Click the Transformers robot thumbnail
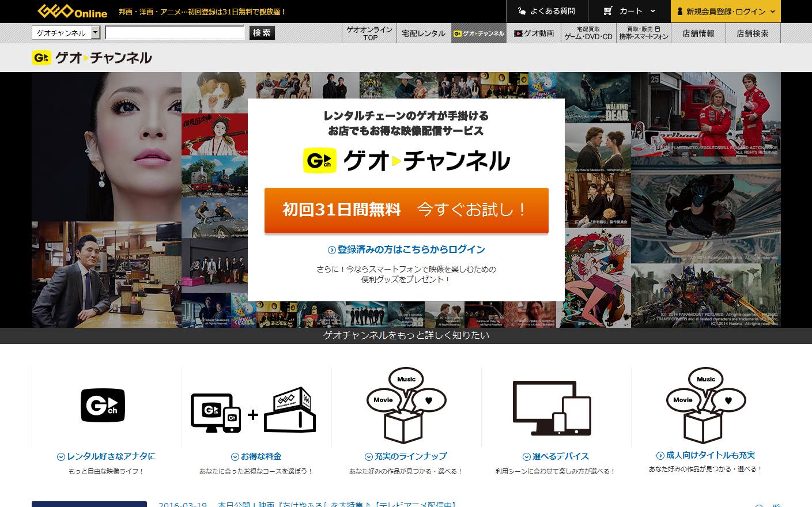 [706, 296]
